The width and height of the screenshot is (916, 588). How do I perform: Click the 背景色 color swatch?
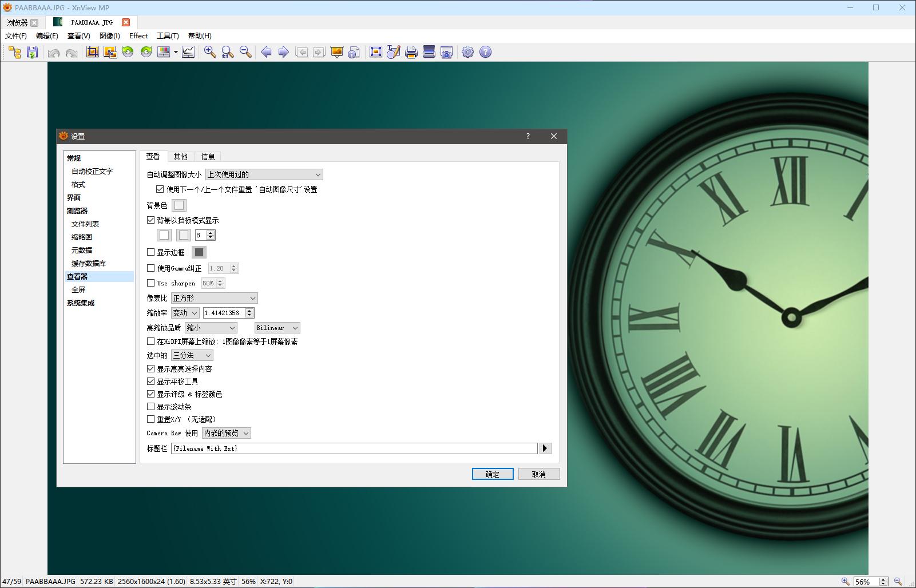click(x=179, y=205)
